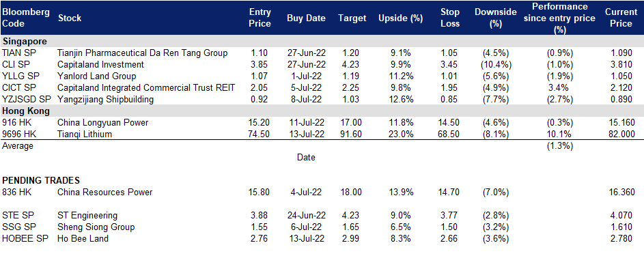
Task: Click the Buy Date column header
Action: (306, 18)
